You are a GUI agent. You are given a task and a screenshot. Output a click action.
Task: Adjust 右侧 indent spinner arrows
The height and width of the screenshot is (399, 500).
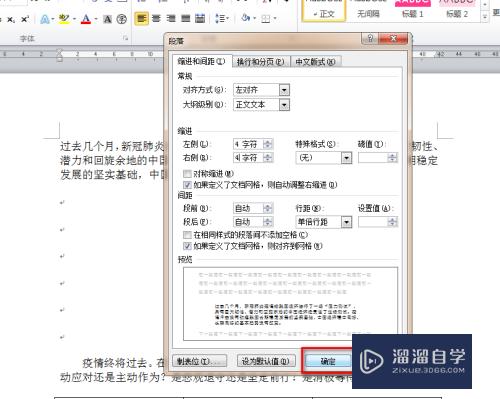pos(268,157)
